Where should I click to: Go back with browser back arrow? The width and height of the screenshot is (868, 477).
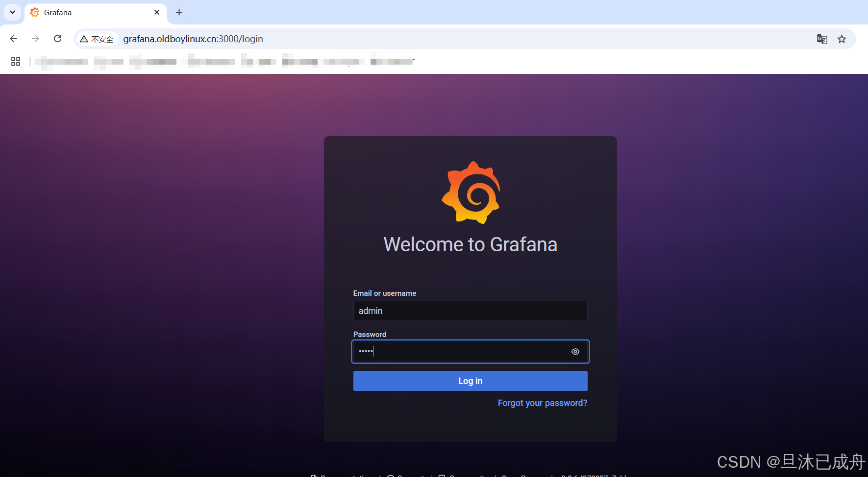pos(14,39)
